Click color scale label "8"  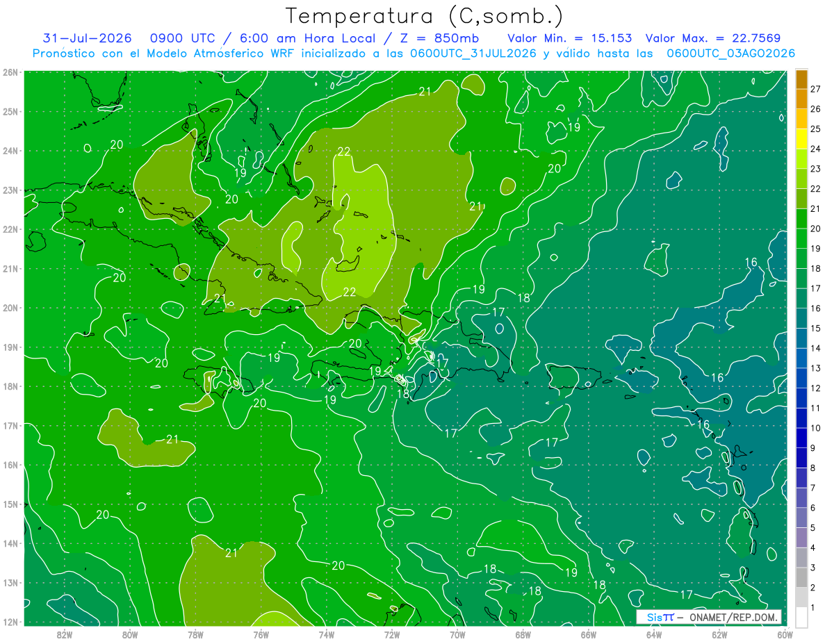pos(813,468)
